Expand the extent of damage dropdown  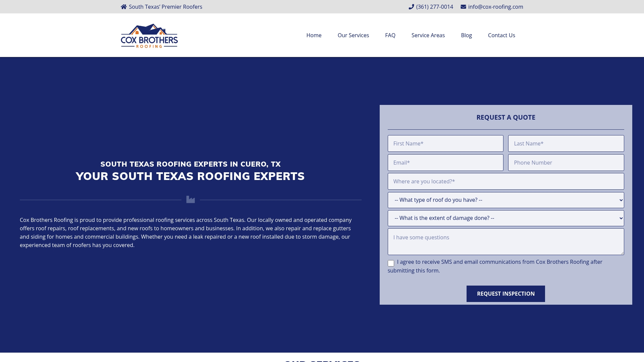tap(506, 218)
